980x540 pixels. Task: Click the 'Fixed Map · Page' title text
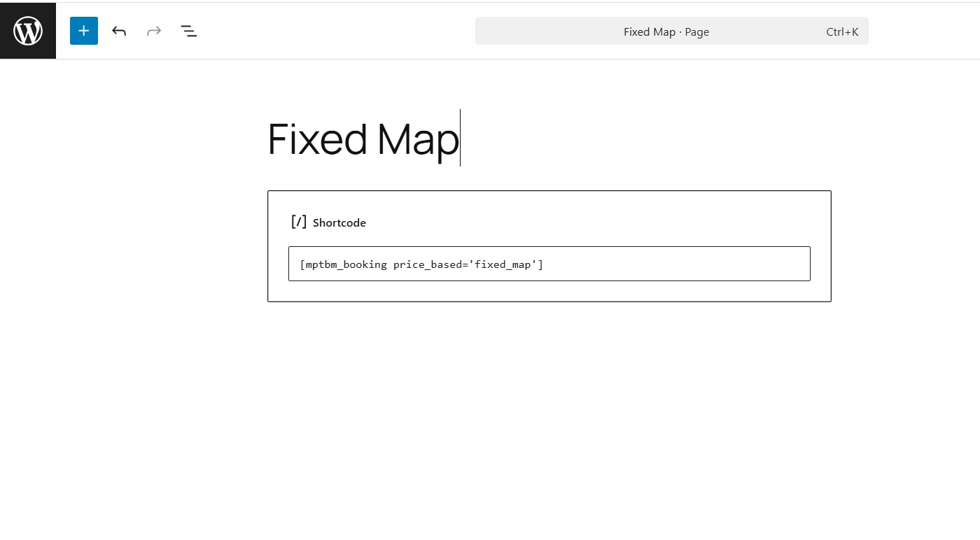pos(666,31)
